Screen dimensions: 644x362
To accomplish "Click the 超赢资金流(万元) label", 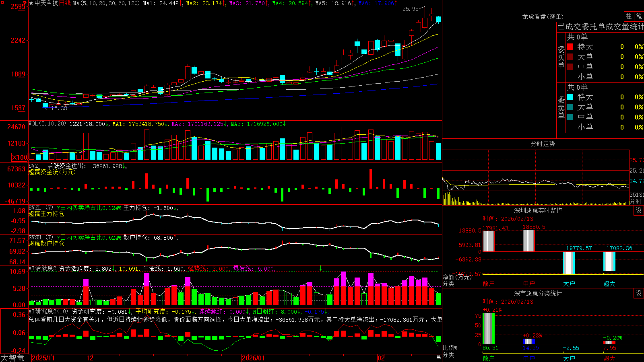I will (x=52, y=172).
